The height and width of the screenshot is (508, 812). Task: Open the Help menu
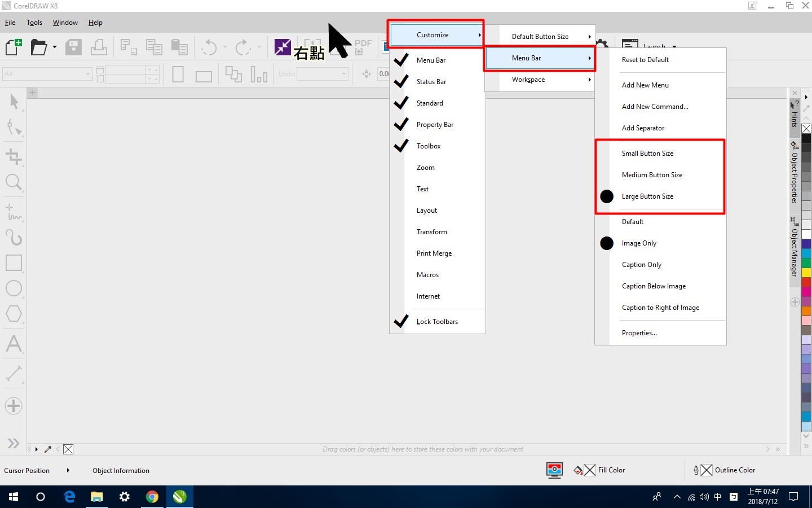pyautogui.click(x=95, y=23)
